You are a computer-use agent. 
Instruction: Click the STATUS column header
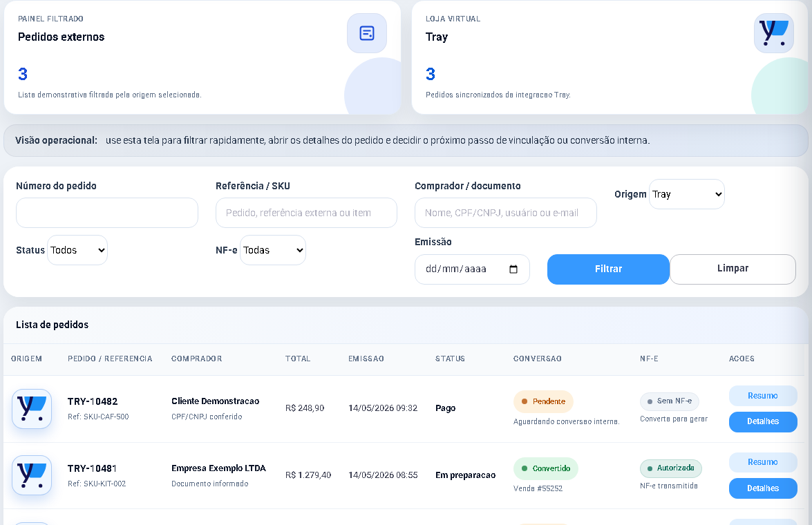pyautogui.click(x=450, y=359)
